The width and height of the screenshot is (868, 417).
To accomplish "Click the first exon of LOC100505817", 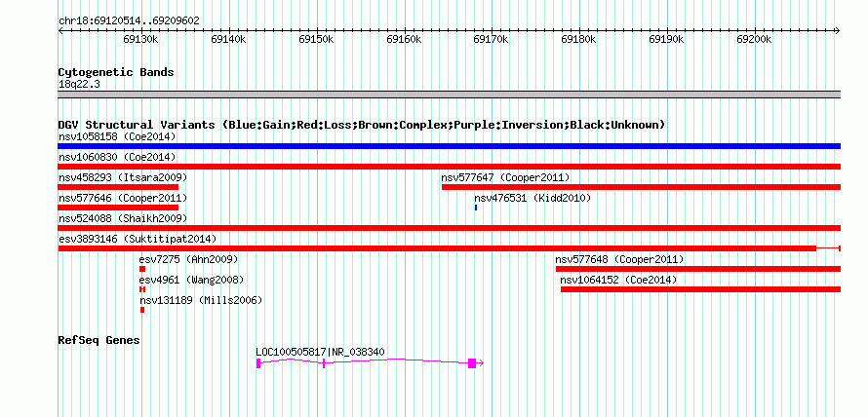I will (258, 363).
